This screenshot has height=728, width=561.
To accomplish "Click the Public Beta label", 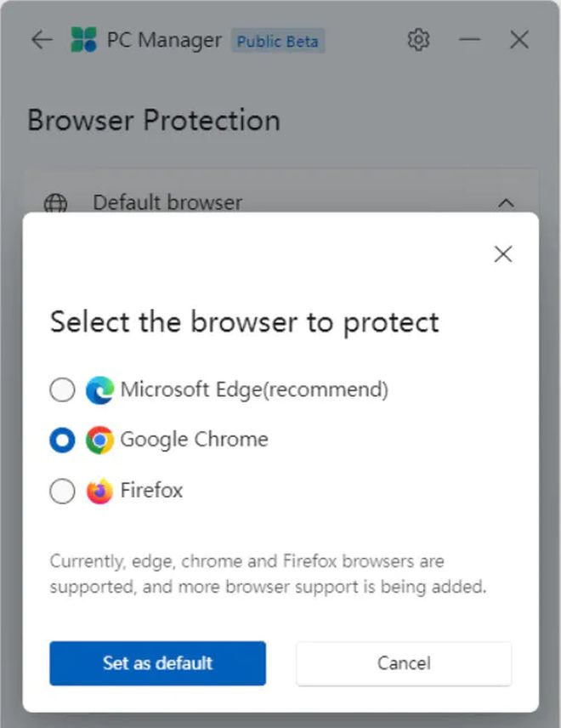I will [x=278, y=41].
